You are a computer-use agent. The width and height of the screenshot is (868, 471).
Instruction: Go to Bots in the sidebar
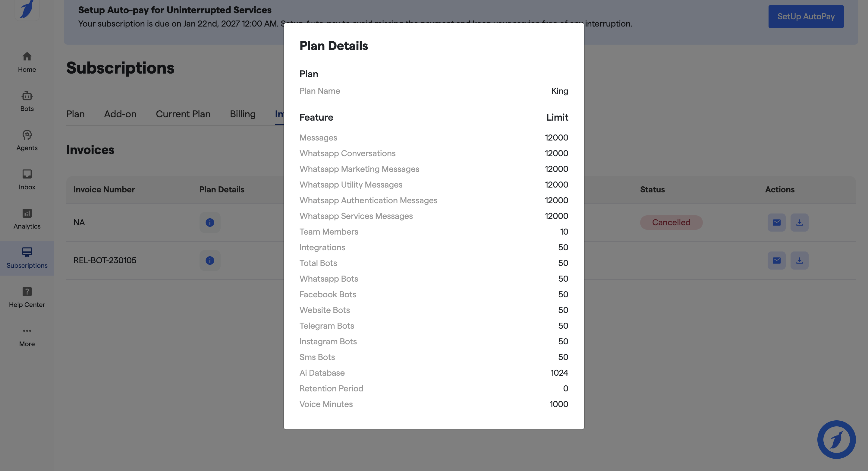coord(27,101)
